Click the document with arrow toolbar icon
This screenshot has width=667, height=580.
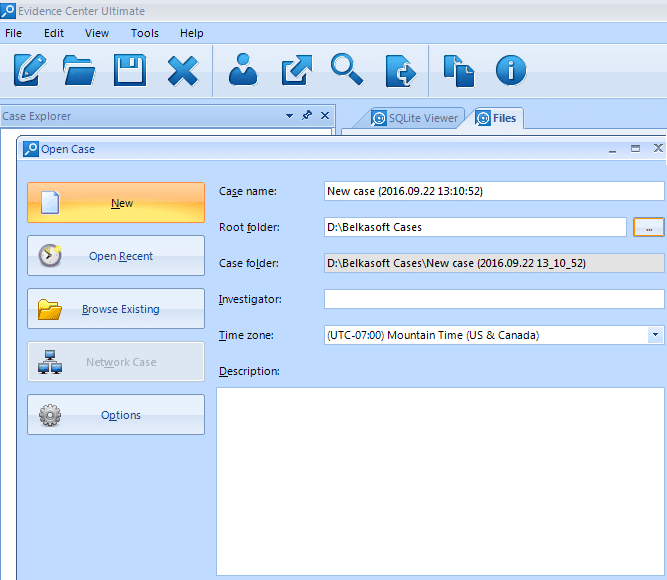(x=401, y=71)
